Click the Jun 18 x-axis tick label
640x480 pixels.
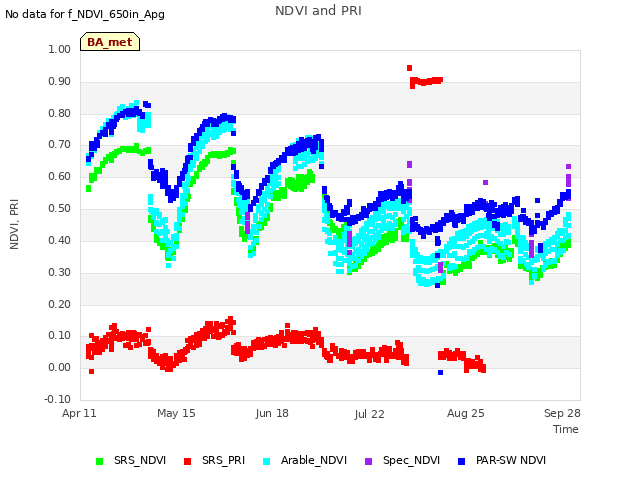(x=272, y=413)
